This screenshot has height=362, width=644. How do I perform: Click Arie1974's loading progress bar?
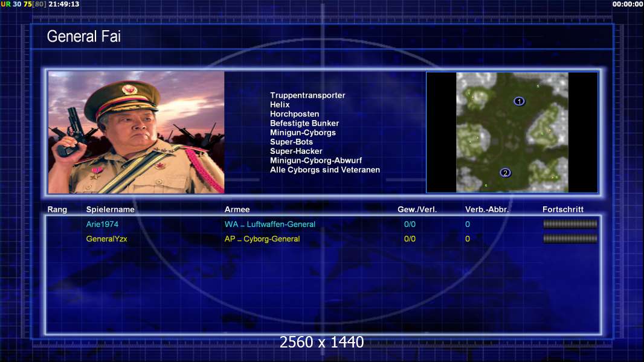pos(570,224)
